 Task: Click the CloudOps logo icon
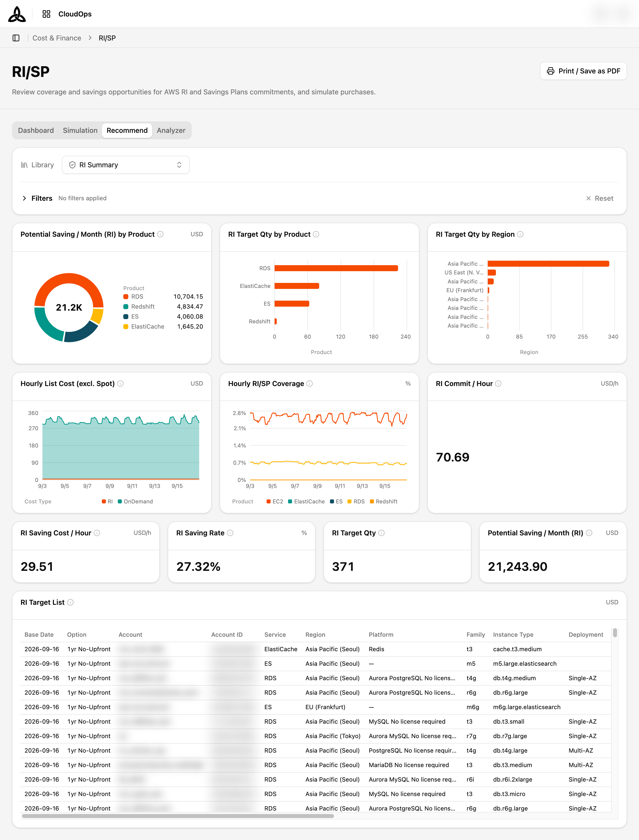(17, 14)
